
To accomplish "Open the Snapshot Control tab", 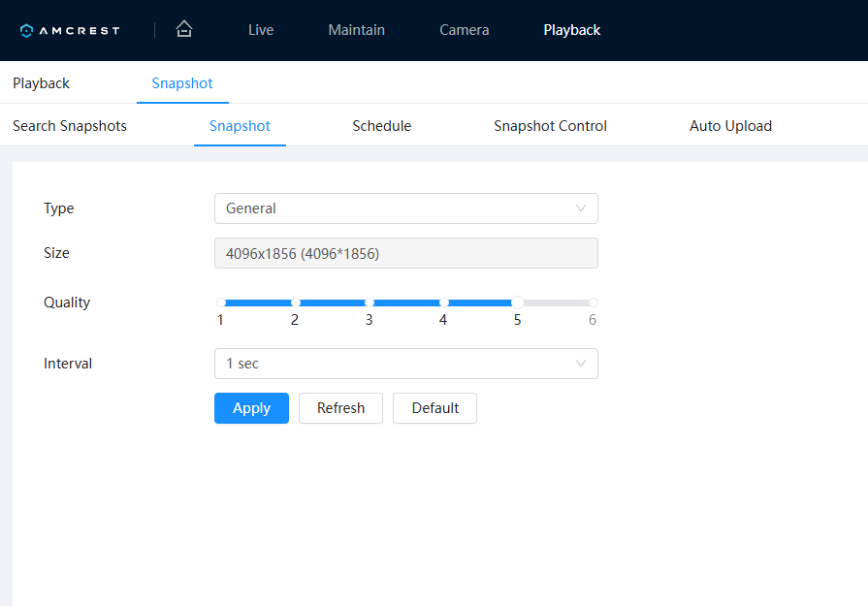I will point(550,126).
